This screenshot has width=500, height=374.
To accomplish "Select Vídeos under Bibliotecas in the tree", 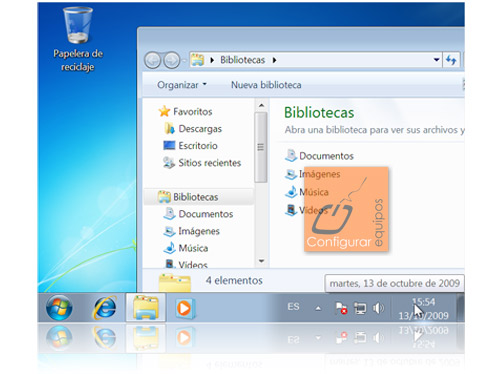I will (x=193, y=265).
